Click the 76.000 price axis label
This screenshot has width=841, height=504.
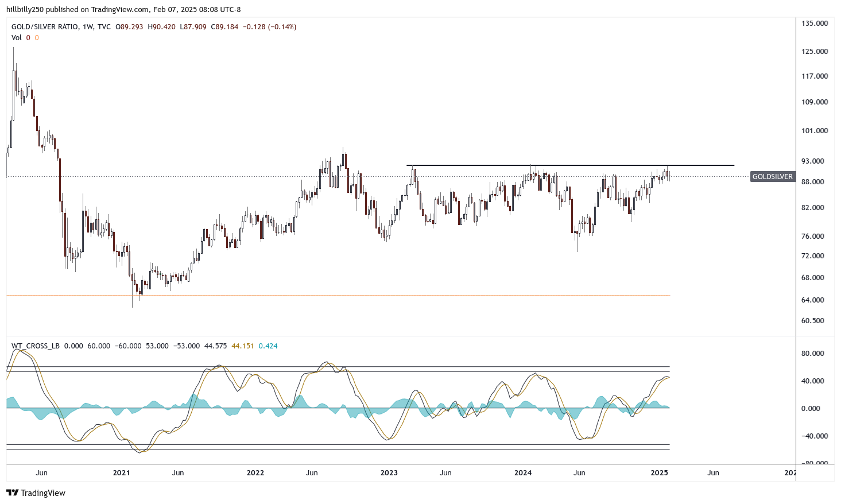tap(812, 237)
